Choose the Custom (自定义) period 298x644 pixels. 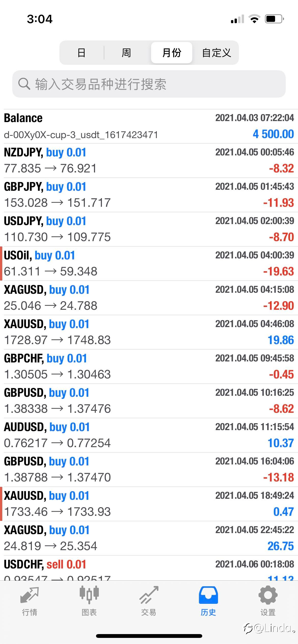coord(216,53)
